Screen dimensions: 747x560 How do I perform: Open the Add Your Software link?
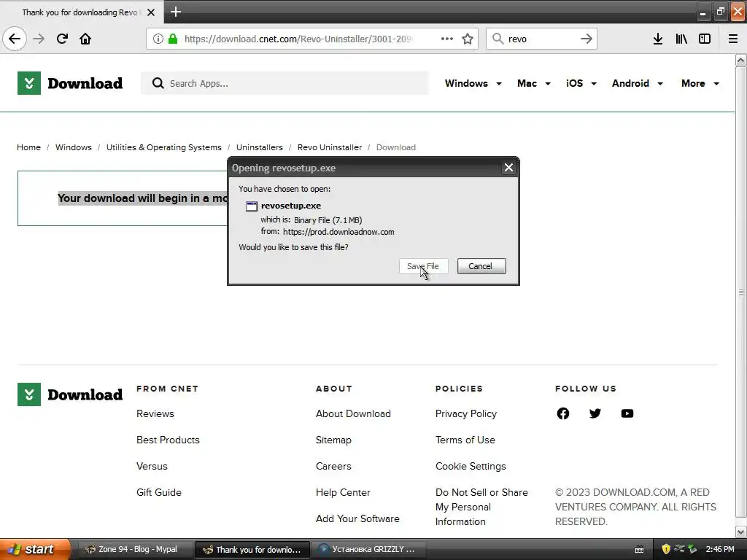357,518
